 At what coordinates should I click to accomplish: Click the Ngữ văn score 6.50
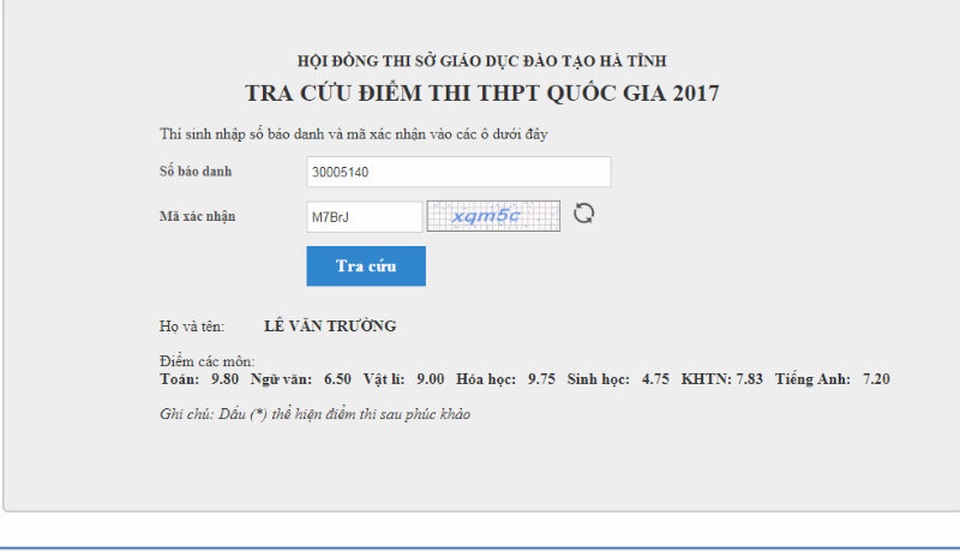tap(337, 380)
